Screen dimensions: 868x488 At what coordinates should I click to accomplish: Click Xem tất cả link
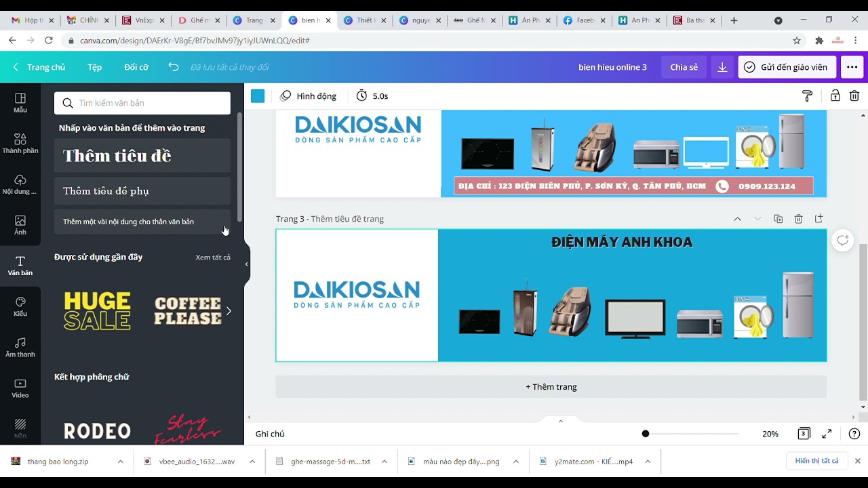point(213,258)
